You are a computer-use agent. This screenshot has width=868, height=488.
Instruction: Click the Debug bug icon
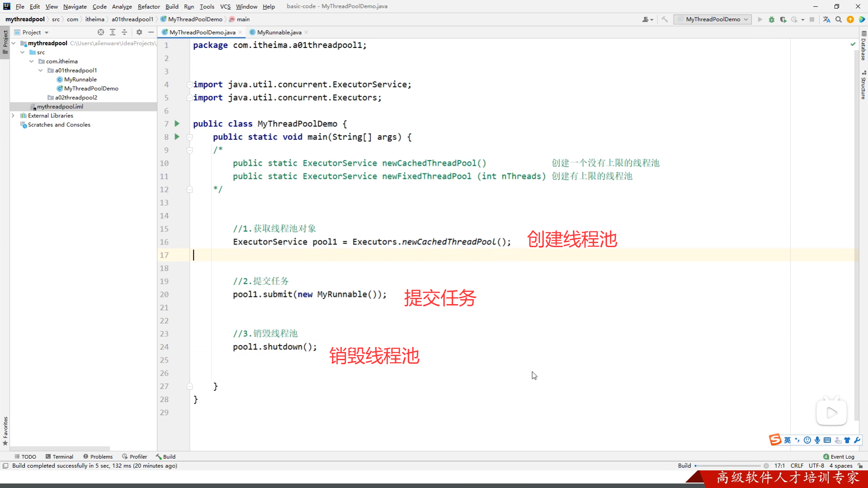(772, 19)
